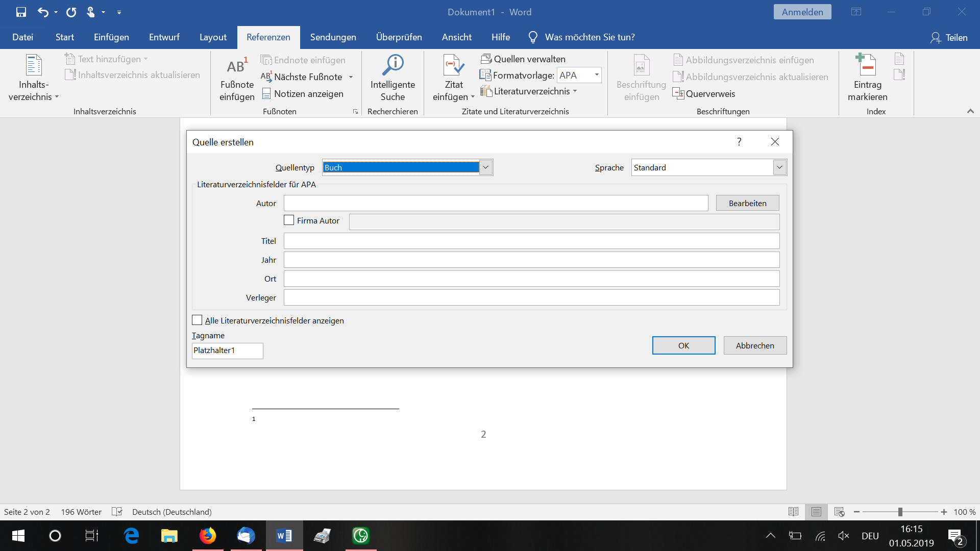Open Ribbon display options button
Image resolution: width=980 pixels, height=551 pixels.
856,12
